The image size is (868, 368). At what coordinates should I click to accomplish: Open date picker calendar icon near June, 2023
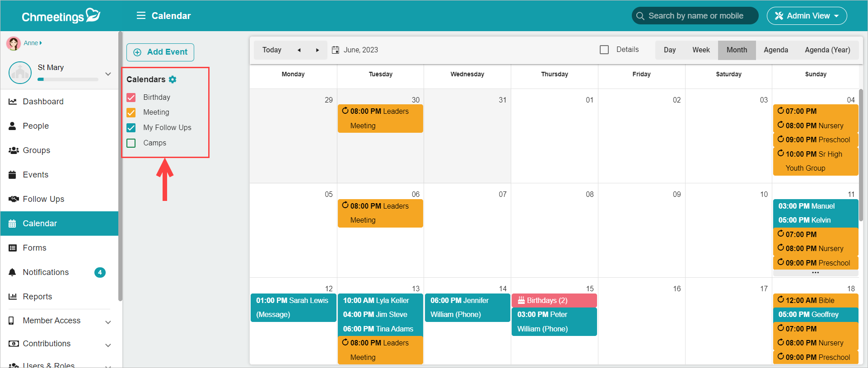336,50
